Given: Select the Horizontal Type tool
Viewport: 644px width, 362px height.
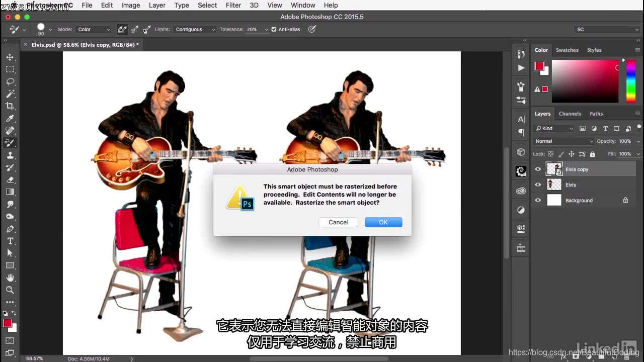Looking at the screenshot, I should 10,241.
